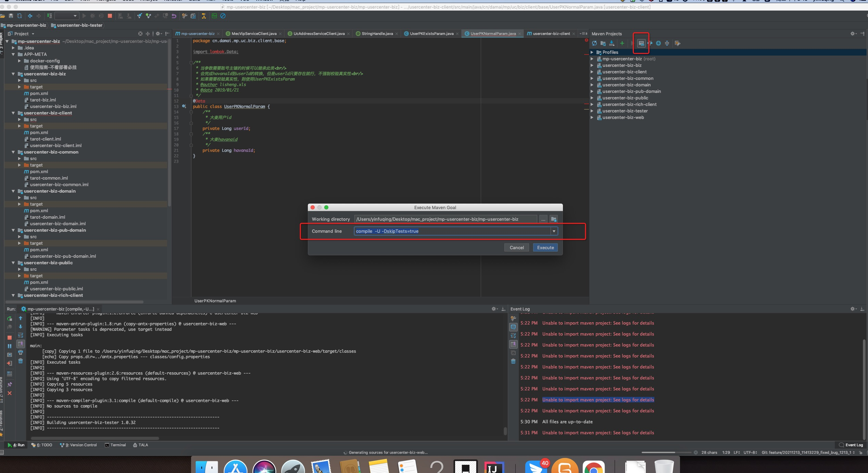Click Execute button in dialog
Screen dimensions: 868x473
tap(545, 247)
